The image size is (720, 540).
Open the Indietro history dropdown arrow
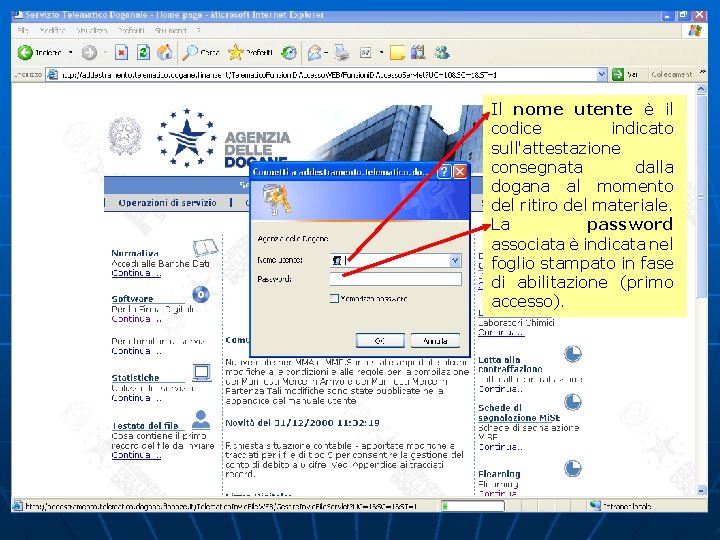pyautogui.click(x=70, y=53)
